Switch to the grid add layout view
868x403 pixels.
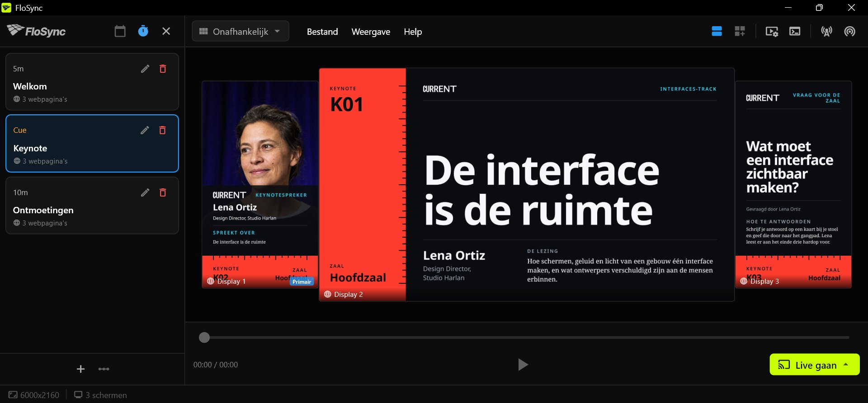[740, 31]
